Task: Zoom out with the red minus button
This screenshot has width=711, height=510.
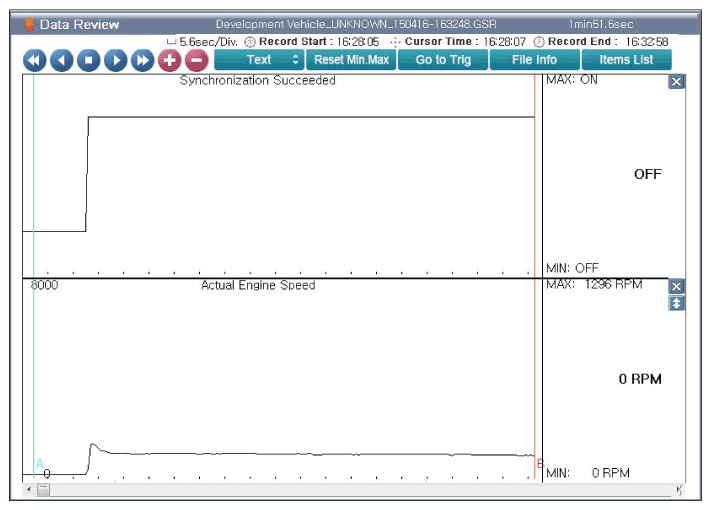Action: pyautogui.click(x=197, y=60)
